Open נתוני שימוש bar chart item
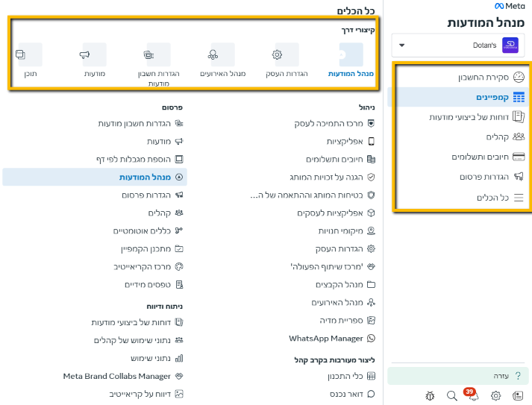This screenshot has height=405, width=532. point(157,358)
